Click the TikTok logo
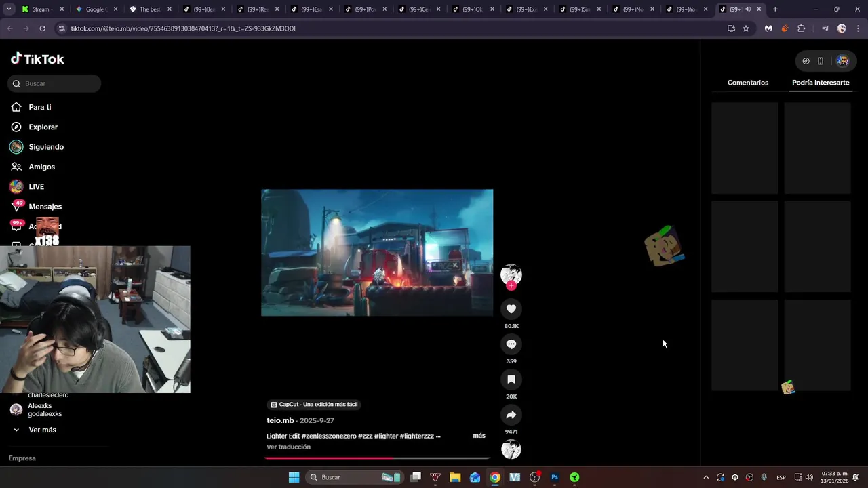 pyautogui.click(x=37, y=59)
